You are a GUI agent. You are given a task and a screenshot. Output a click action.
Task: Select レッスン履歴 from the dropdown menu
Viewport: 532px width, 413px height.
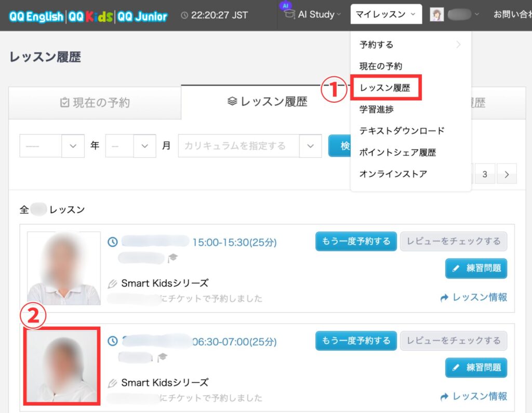click(385, 88)
